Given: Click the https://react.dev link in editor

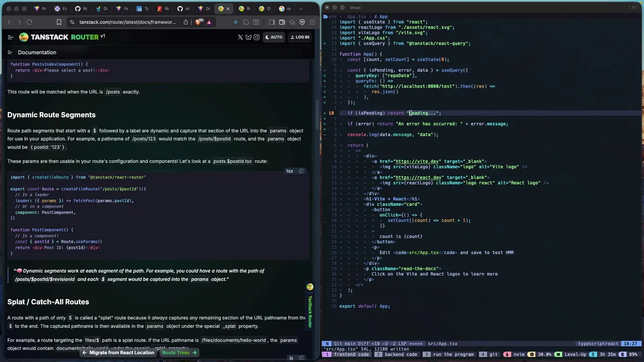Looking at the screenshot, I should pos(418,177).
